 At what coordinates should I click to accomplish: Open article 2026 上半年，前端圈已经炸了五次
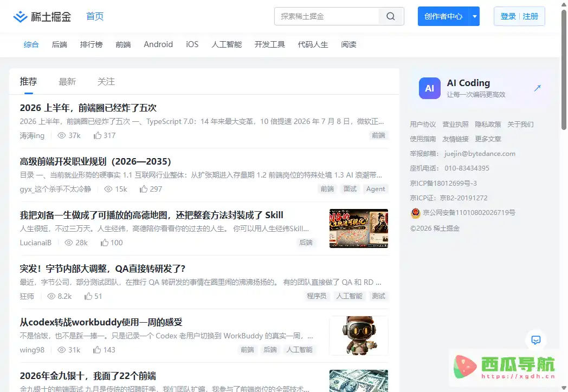tap(88, 108)
